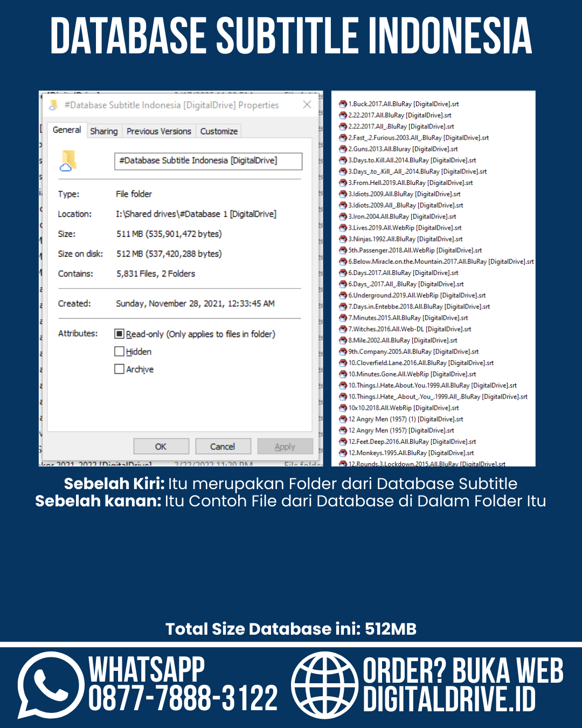
Task: Click the 1.Buck.2017 subtitle file icon
Action: point(343,104)
